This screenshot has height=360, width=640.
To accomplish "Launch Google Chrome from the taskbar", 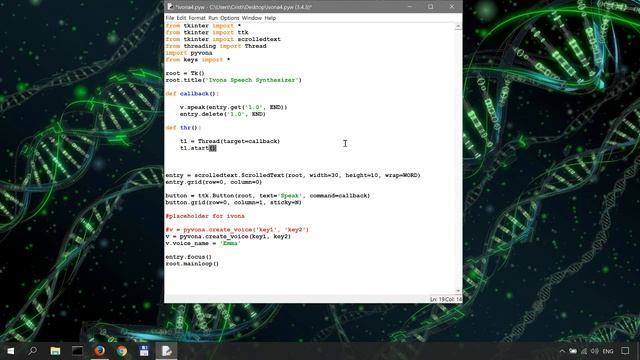I will (122, 351).
